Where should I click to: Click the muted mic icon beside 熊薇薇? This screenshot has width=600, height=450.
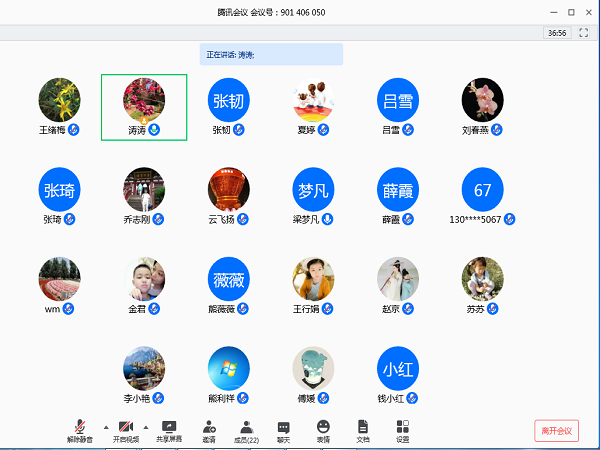pos(243,309)
